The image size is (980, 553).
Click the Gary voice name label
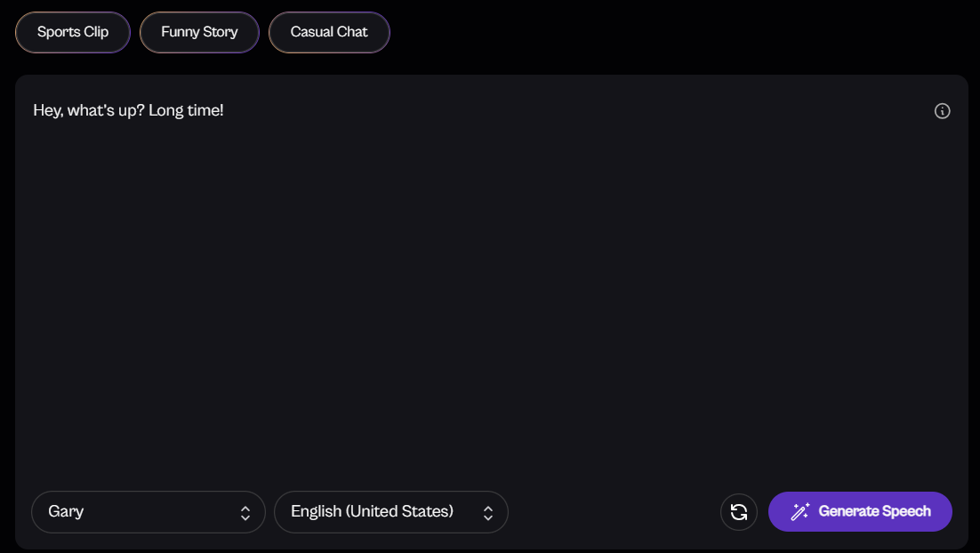click(67, 511)
